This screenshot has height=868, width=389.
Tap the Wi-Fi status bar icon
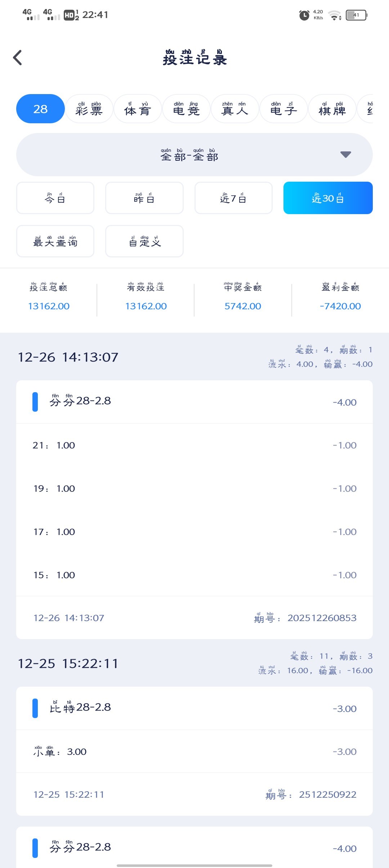(x=335, y=15)
